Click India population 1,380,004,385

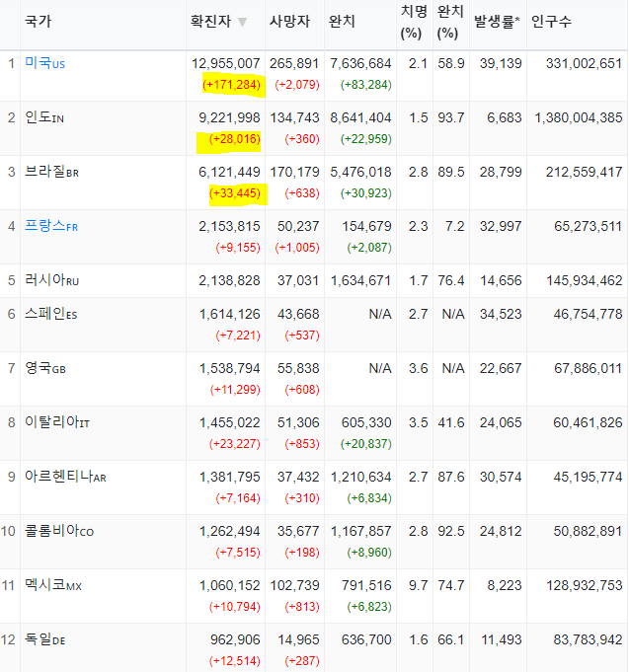coord(579,117)
